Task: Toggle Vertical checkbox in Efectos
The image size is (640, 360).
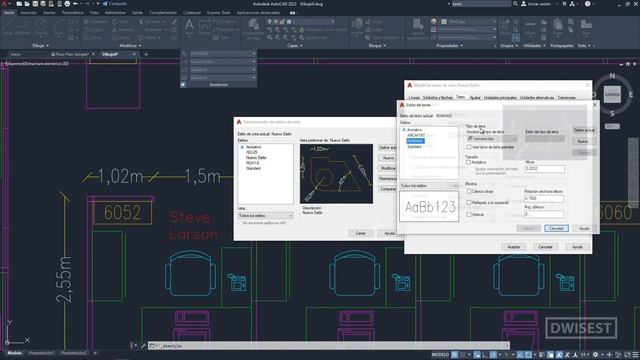Action: pyautogui.click(x=469, y=214)
